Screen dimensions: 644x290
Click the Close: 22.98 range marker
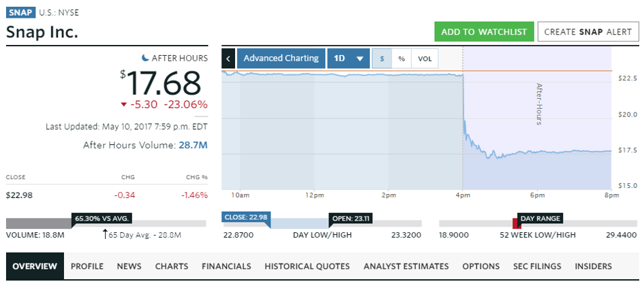coord(246,219)
